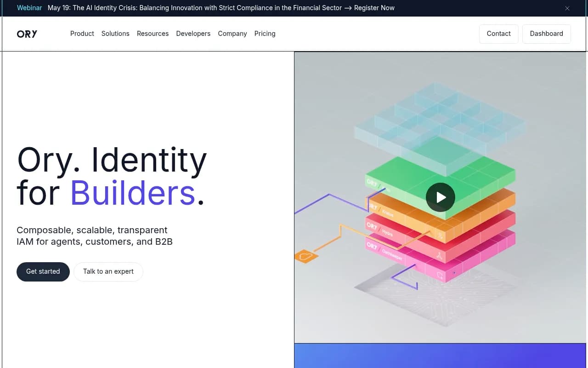Open the Dashboard button
588x368 pixels.
[547, 34]
